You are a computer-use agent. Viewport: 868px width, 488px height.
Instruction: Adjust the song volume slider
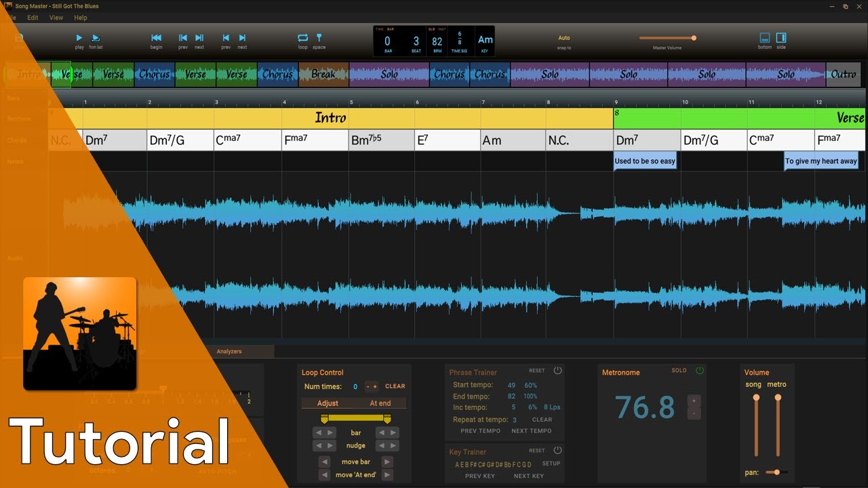pos(756,426)
